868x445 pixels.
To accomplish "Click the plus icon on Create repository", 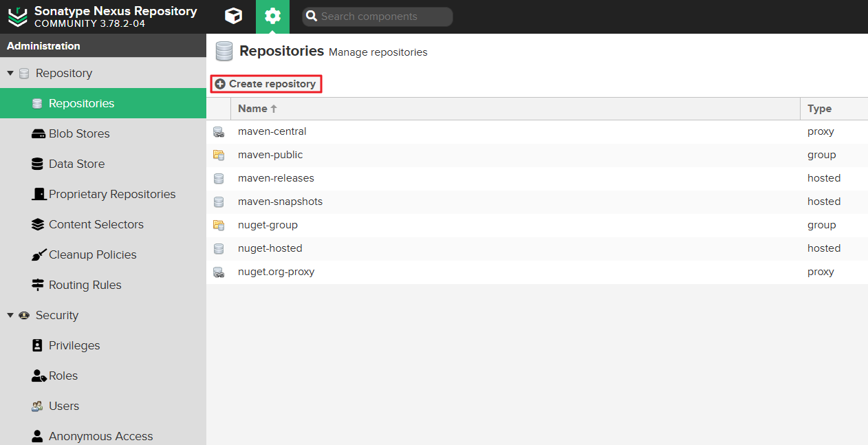I will [x=220, y=84].
